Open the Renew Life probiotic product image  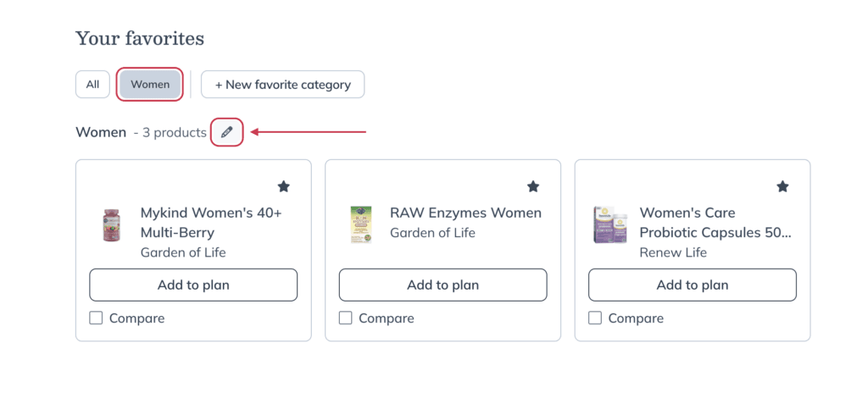[x=610, y=224]
